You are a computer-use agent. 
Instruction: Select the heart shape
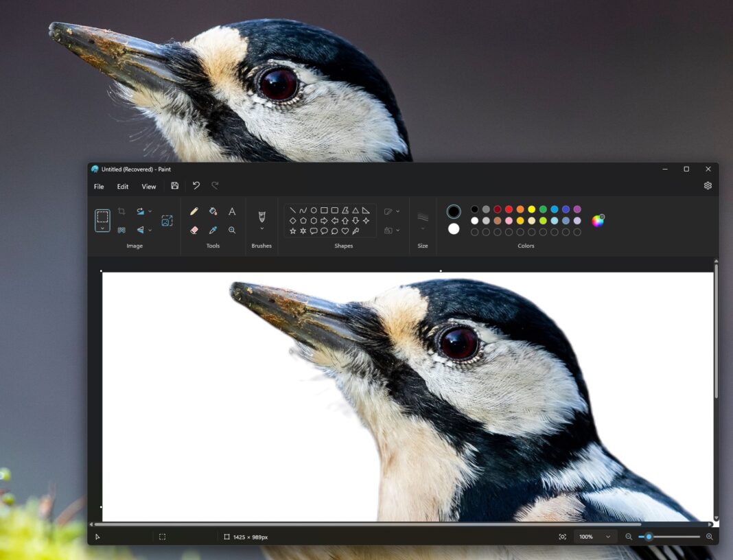coord(345,231)
